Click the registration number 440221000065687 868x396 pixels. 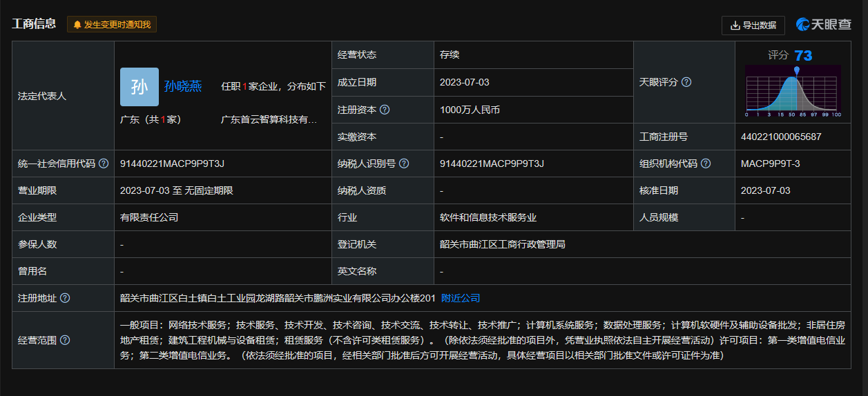pyautogui.click(x=781, y=137)
